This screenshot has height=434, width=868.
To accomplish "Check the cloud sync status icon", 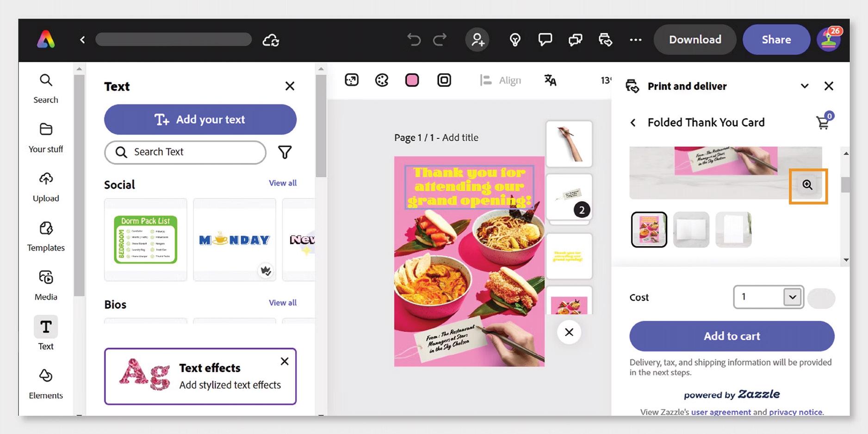I will [x=271, y=40].
